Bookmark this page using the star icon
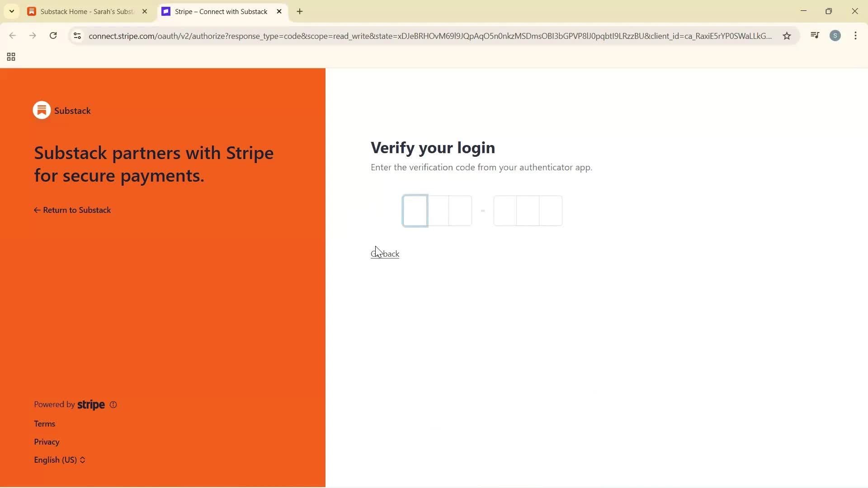Screen dimensions: 868x488 pyautogui.click(x=787, y=36)
